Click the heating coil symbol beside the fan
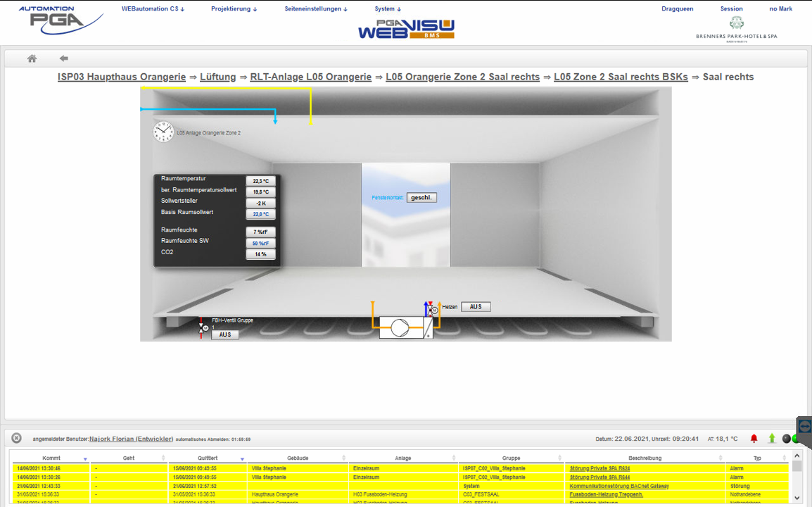Viewport: 812px width, 507px height. [429, 327]
